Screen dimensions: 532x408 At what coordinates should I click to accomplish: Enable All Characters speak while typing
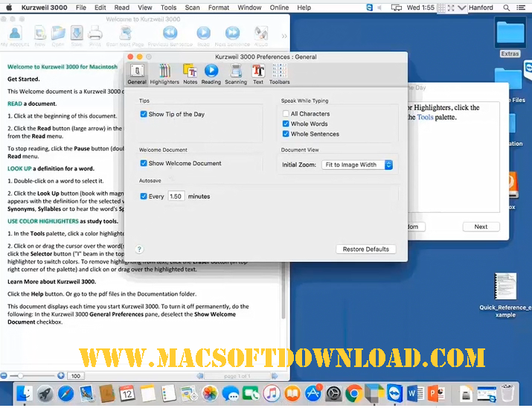[286, 114]
